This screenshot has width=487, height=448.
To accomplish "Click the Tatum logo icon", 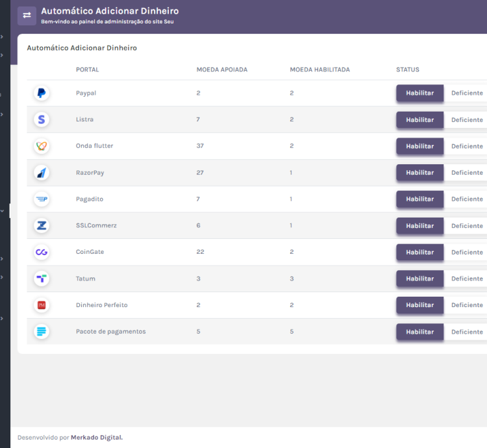I will click(x=42, y=279).
